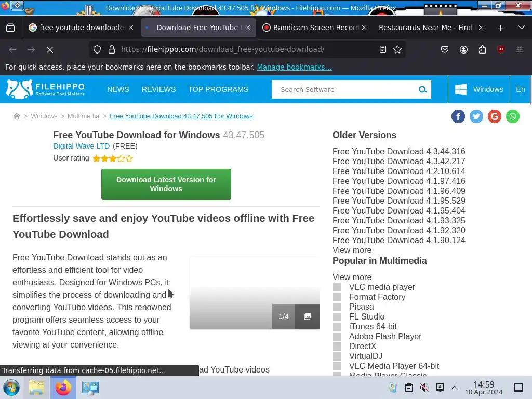Share page on WhatsApp
Viewport: 532px width, 399px height.
click(513, 117)
